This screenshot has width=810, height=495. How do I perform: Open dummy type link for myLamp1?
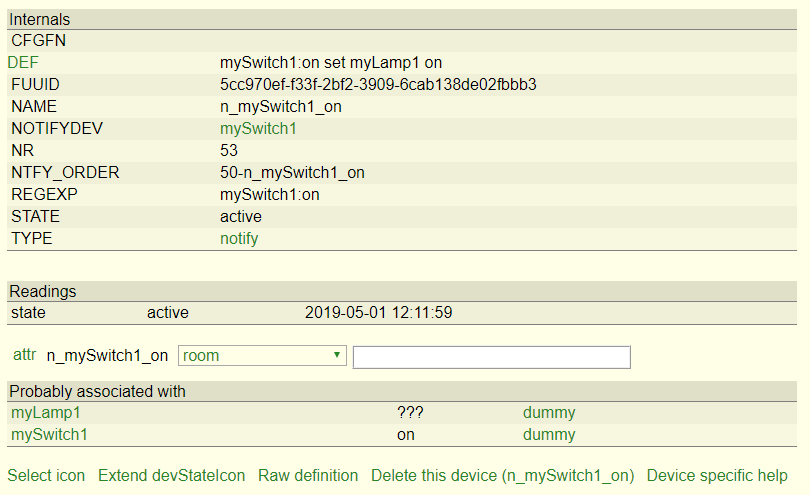point(549,413)
